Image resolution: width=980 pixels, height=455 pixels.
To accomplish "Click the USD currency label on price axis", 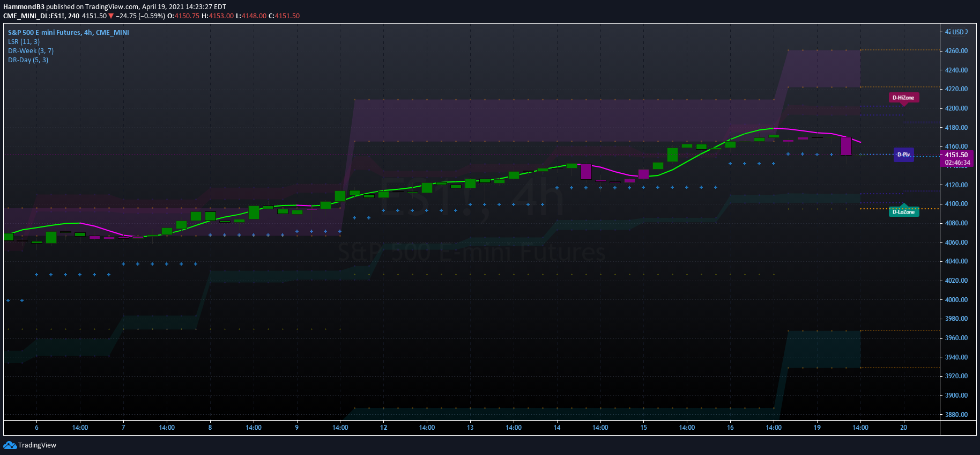I will click(957, 32).
